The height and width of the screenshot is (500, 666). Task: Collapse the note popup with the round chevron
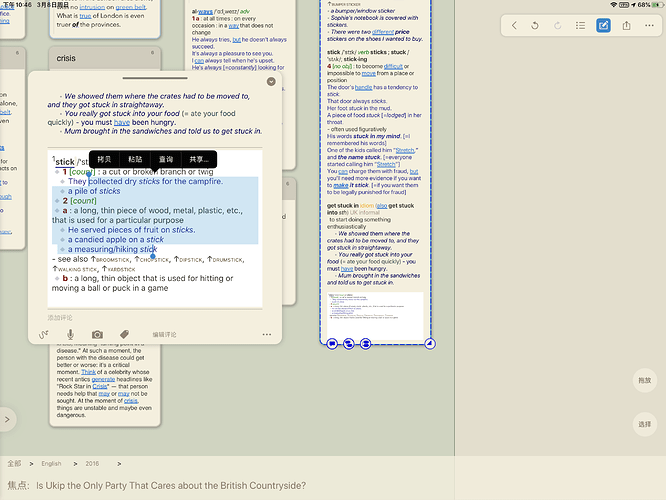click(271, 82)
